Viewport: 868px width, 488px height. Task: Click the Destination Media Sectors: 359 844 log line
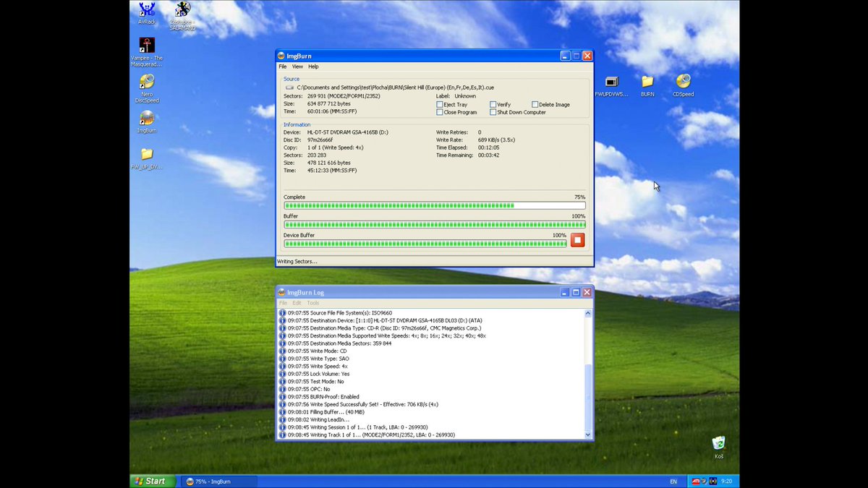tap(341, 343)
